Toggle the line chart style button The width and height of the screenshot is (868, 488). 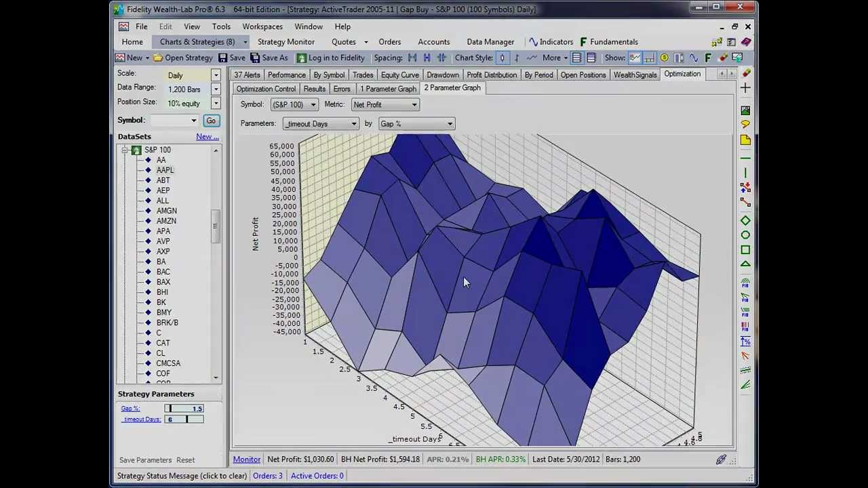tap(532, 58)
